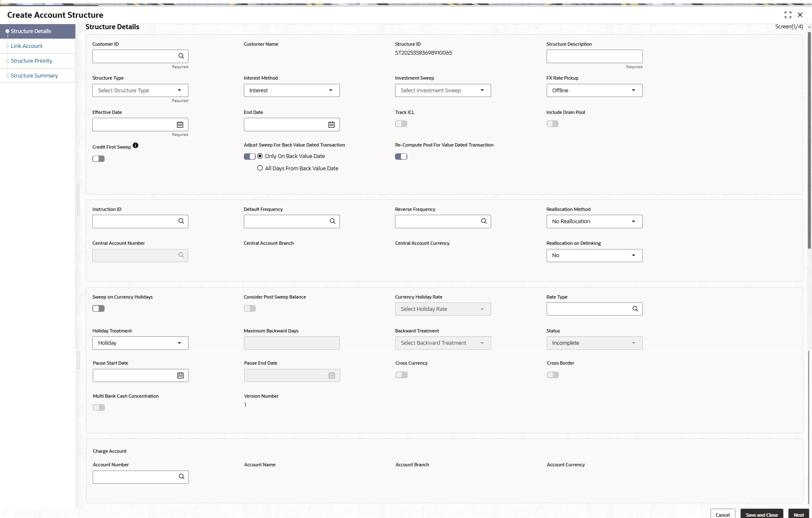The image size is (812, 518).
Task: Click the Instruction ID search icon
Action: (x=181, y=221)
